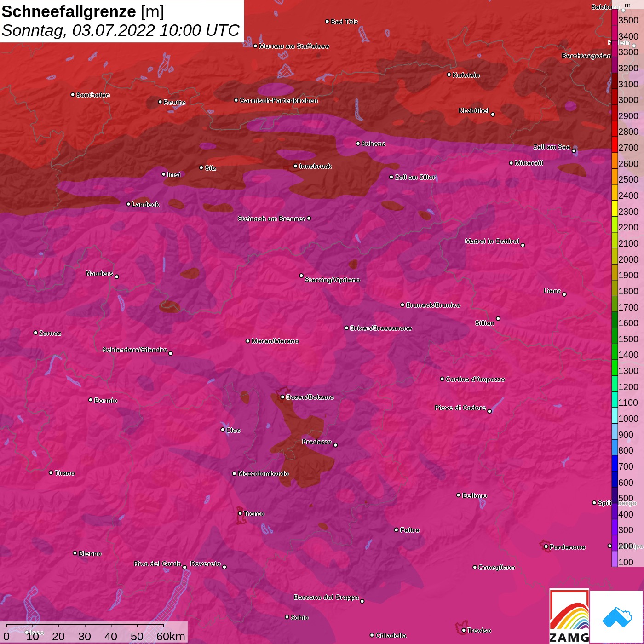The width and height of the screenshot is (644, 644).
Task: Click the Reutte label
Action: 174,102
